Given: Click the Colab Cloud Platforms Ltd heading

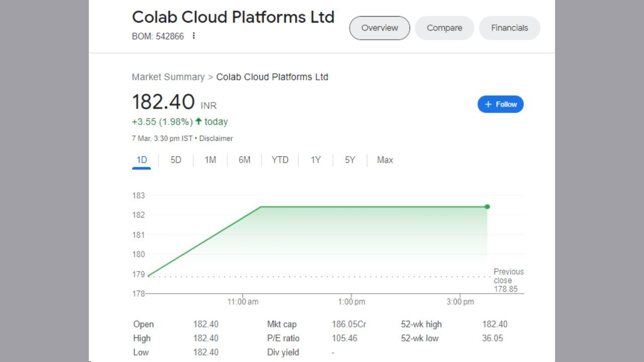Looking at the screenshot, I should coord(233,17).
